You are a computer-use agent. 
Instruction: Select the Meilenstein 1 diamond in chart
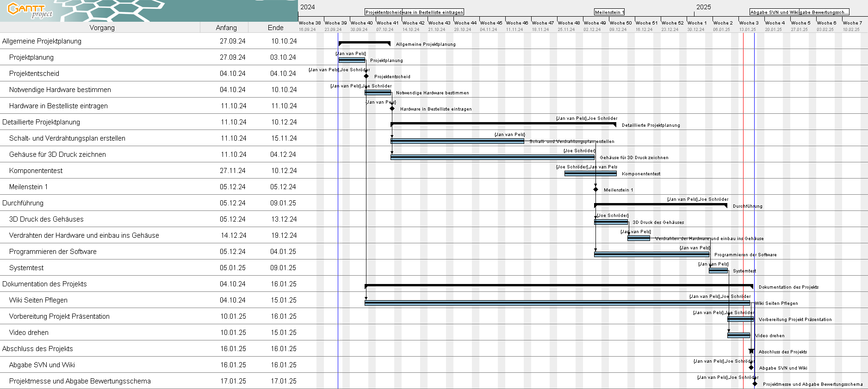(595, 190)
